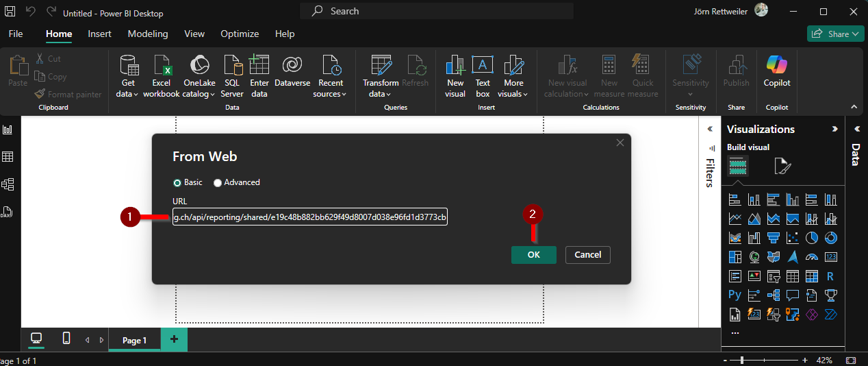868x366 pixels.
Task: Open the Format page pane icon
Action: point(782,166)
